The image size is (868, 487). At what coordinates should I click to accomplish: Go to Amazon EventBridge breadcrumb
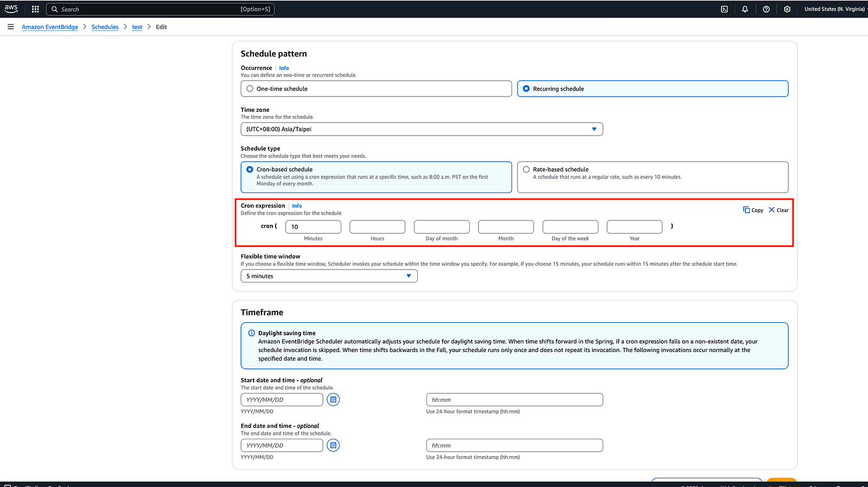coord(50,27)
